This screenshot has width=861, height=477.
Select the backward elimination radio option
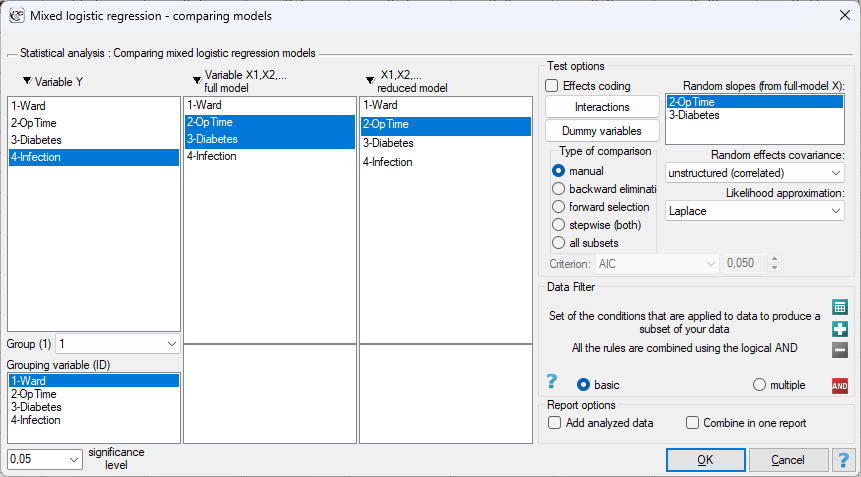[558, 189]
